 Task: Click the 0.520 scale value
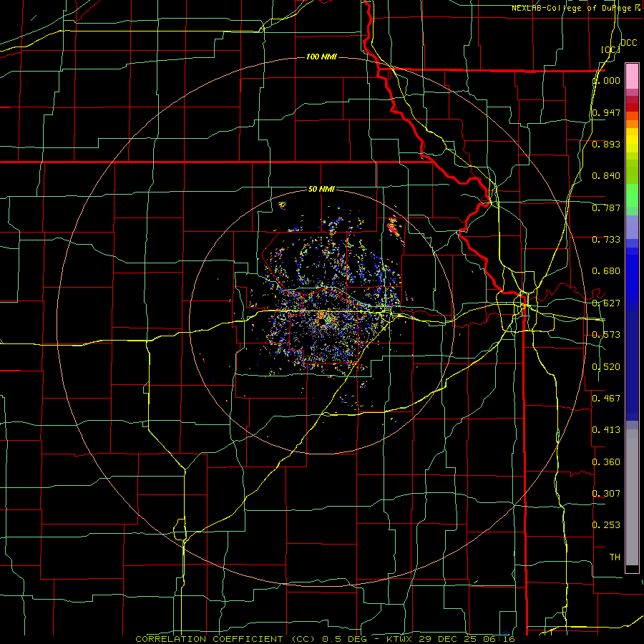tap(606, 367)
